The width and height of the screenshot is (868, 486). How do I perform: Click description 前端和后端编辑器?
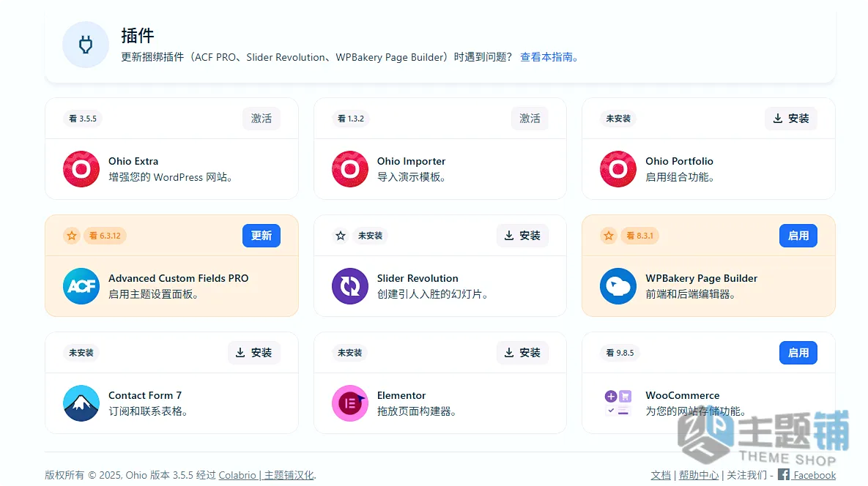point(690,294)
